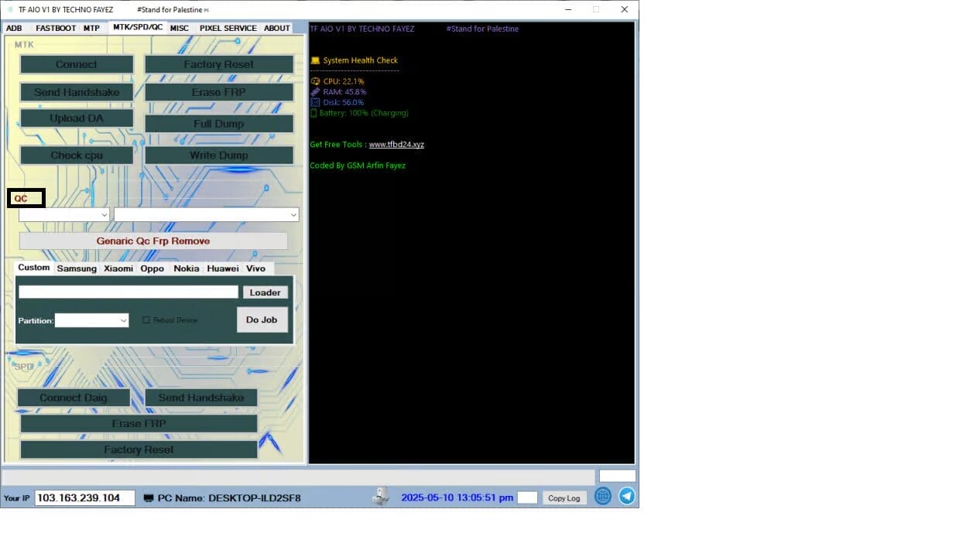
Task: Select the MTK/SPD/QC tab
Action: (x=138, y=27)
